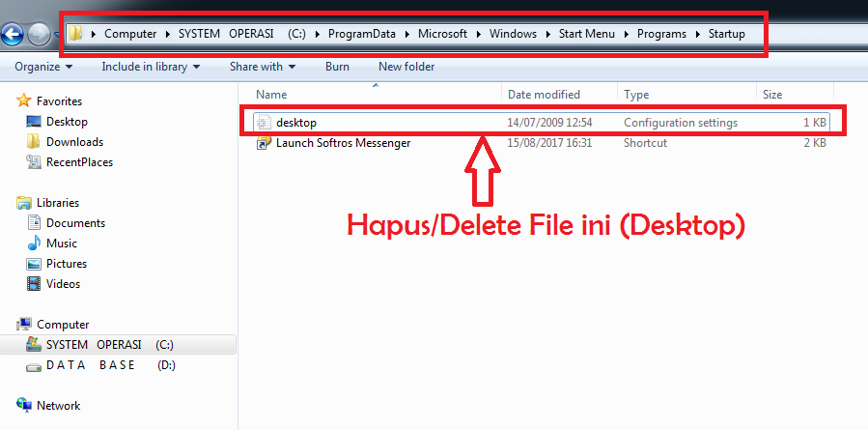Click the Desktop monitor icon in Favorites
Image resolution: width=868 pixels, height=430 pixels.
[34, 122]
